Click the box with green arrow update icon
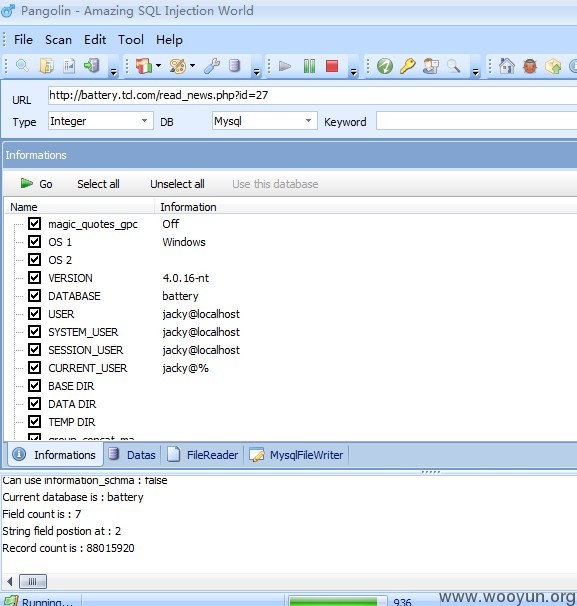 (x=553, y=66)
